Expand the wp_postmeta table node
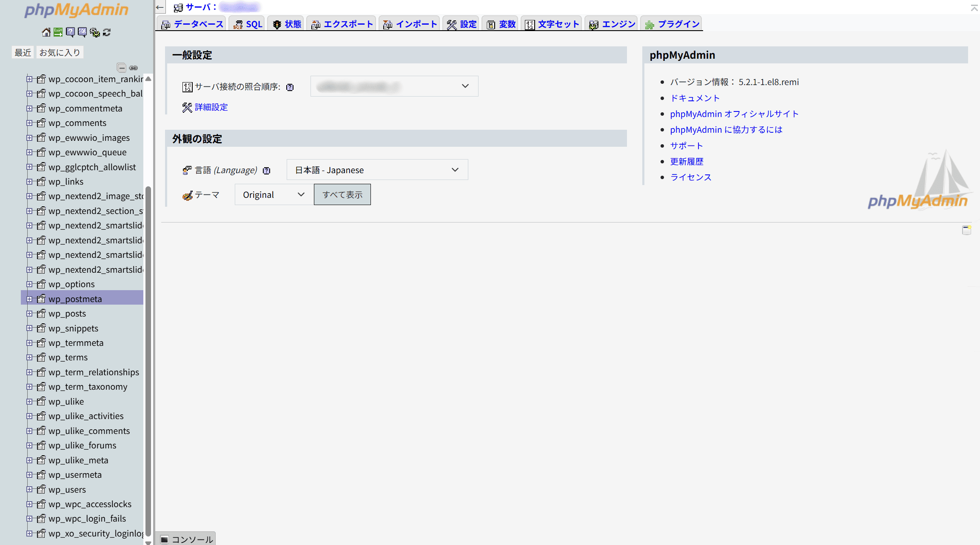The width and height of the screenshot is (980, 545). pyautogui.click(x=29, y=299)
